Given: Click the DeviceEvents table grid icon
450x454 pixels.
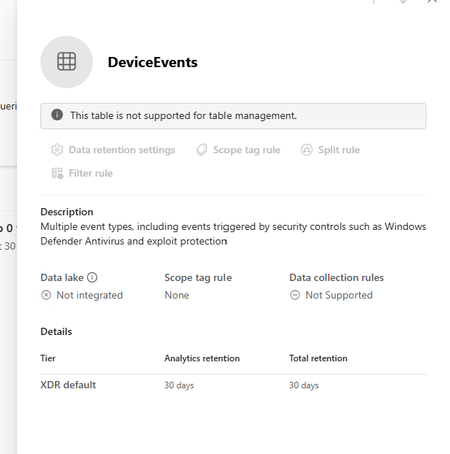Looking at the screenshot, I should [x=66, y=62].
